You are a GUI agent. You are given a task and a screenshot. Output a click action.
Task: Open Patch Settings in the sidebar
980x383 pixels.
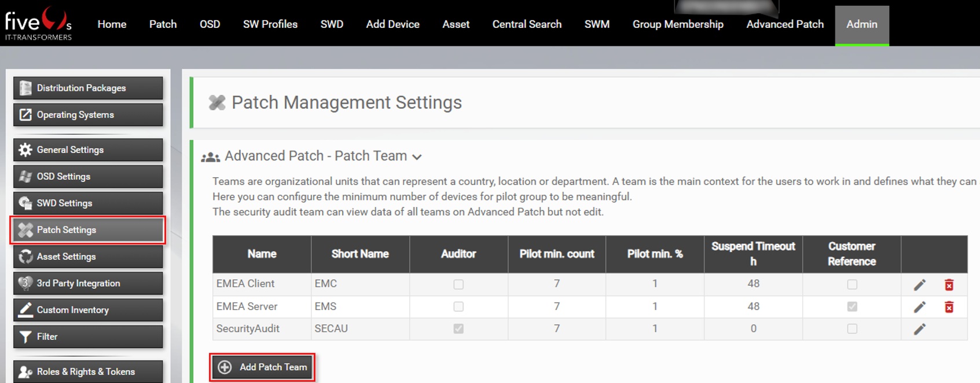pyautogui.click(x=88, y=230)
